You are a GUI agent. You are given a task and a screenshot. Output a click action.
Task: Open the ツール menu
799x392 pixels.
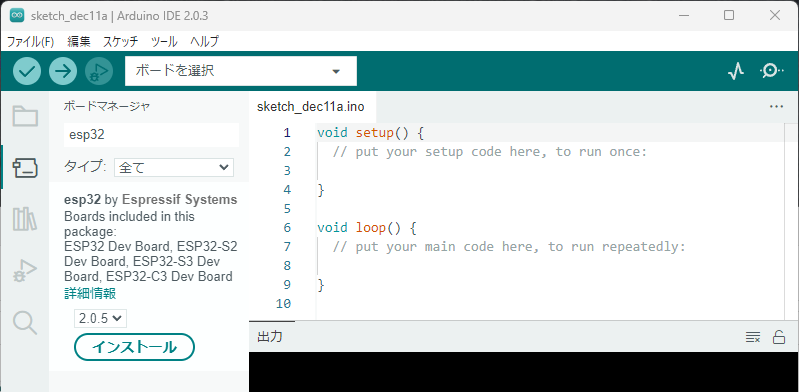[x=164, y=42]
